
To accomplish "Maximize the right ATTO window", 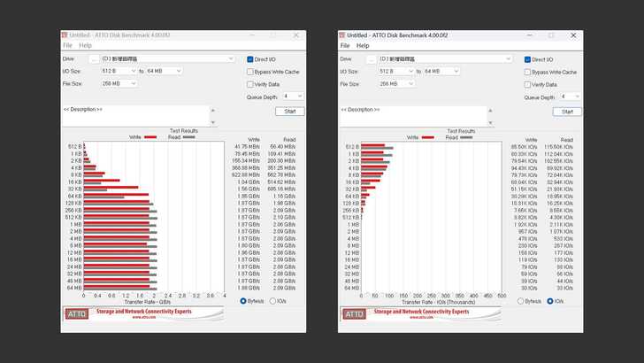I will 551,35.
